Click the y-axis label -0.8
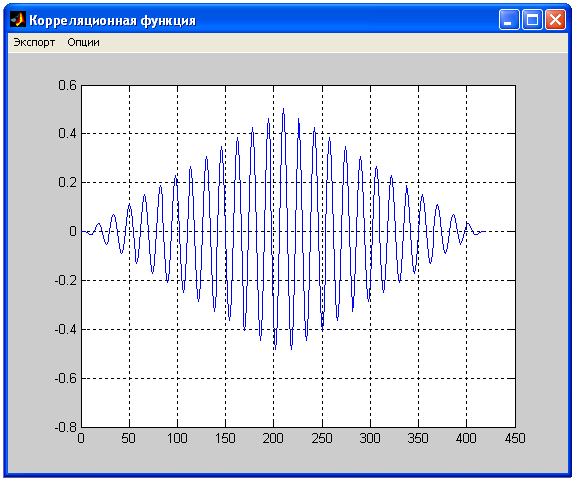The width and height of the screenshot is (575, 480). tap(66, 427)
